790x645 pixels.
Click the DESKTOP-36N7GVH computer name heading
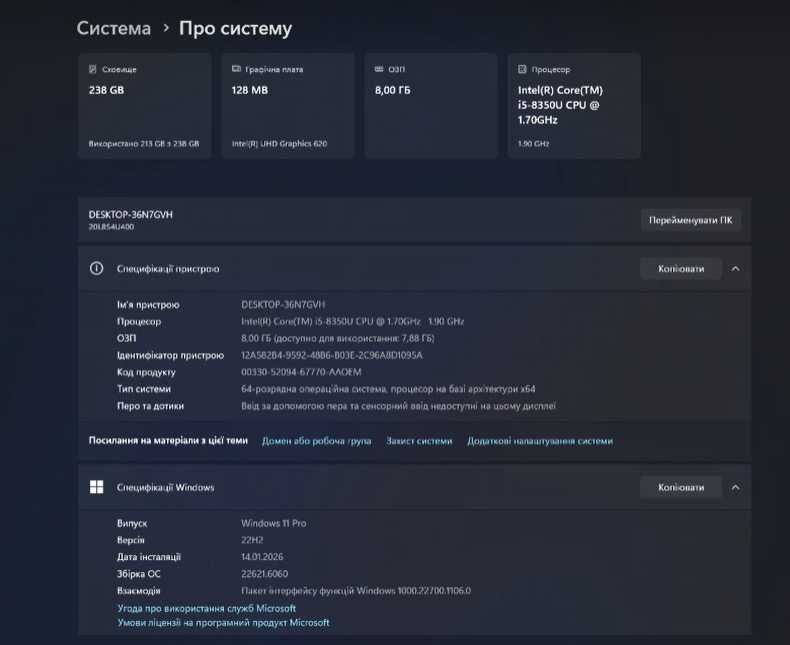[130, 215]
